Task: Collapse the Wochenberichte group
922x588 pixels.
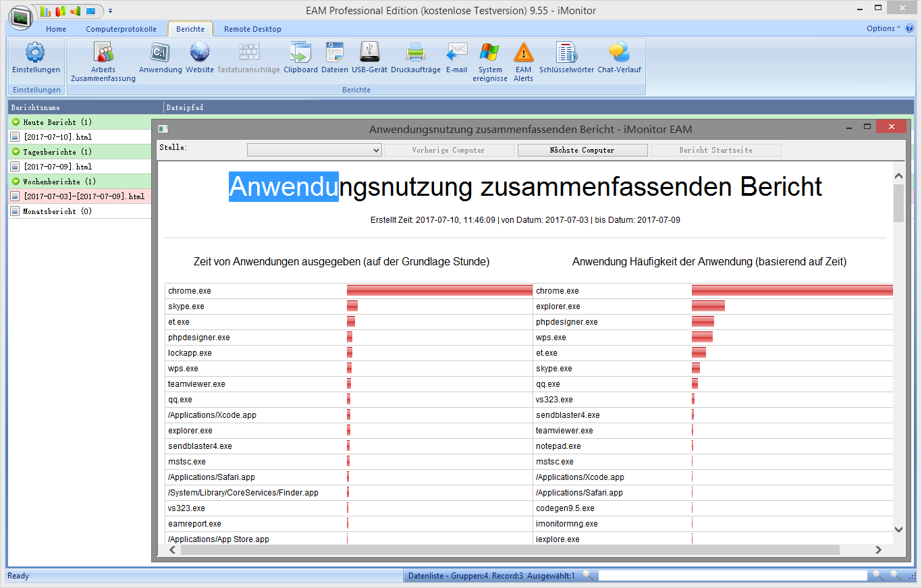Action: point(16,182)
